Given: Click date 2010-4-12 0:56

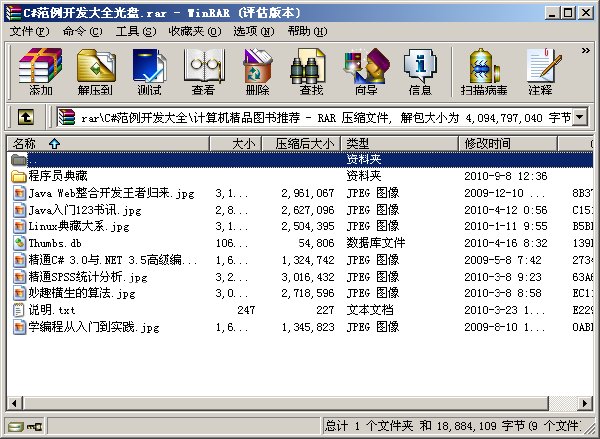Looking at the screenshot, I should (505, 210).
